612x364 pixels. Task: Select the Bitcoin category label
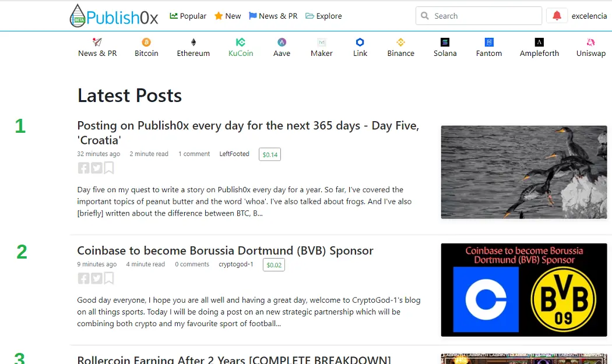coord(146,53)
